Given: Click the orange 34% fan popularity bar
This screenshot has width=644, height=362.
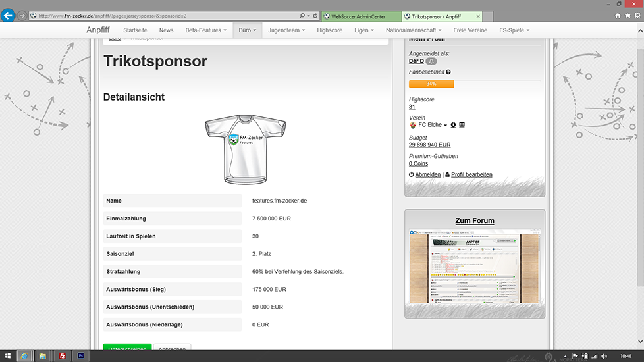Looking at the screenshot, I should click(431, 84).
